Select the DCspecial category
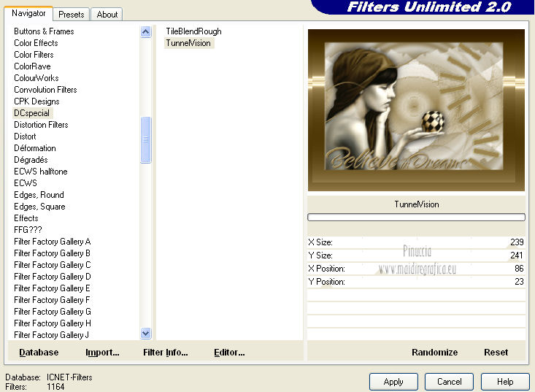This screenshot has width=535, height=392. coord(31,113)
